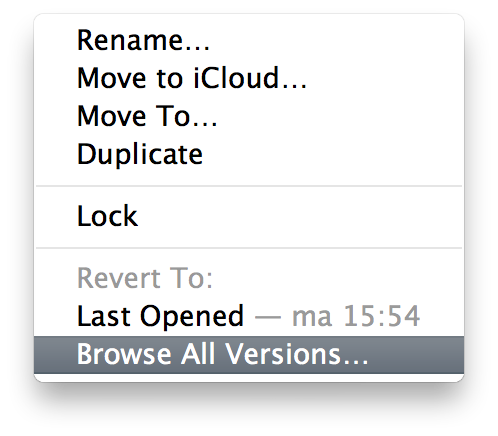The image size is (498, 436).
Task: Click the dash before ma 15:54
Action: click(x=268, y=317)
